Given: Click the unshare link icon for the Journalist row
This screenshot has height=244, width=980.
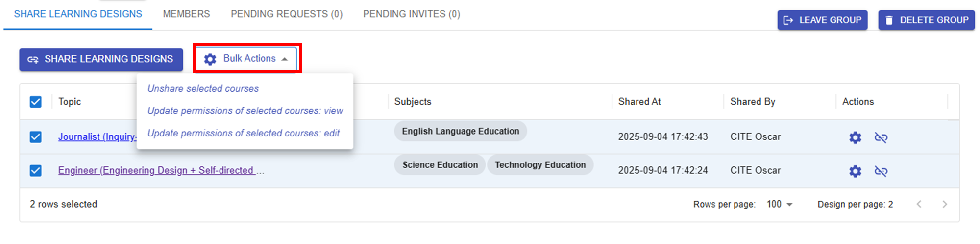Looking at the screenshot, I should [x=881, y=137].
